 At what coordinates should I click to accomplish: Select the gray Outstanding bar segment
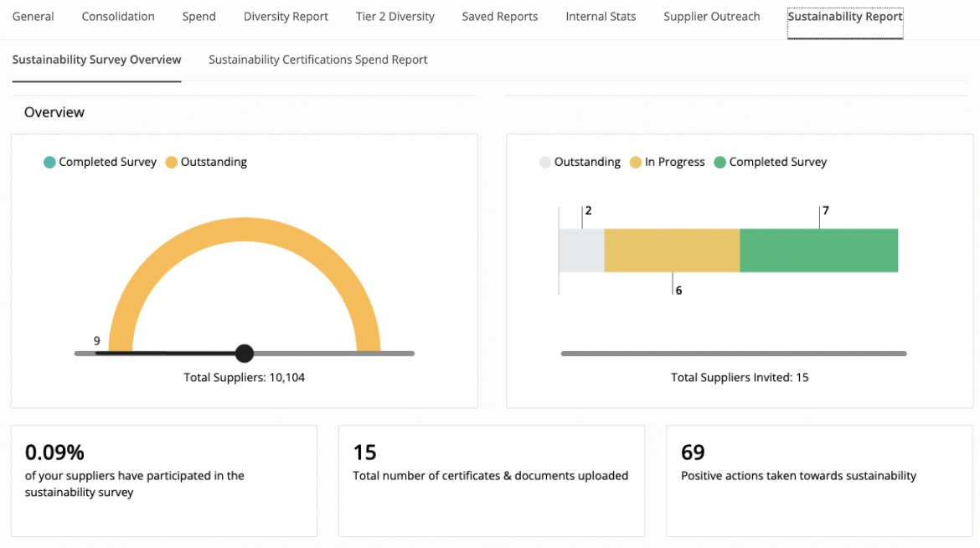click(580, 250)
